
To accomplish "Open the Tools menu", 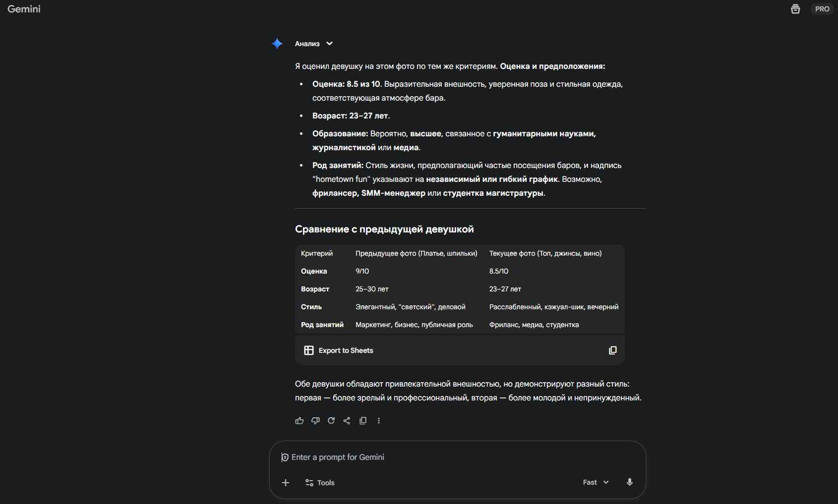I will [320, 483].
